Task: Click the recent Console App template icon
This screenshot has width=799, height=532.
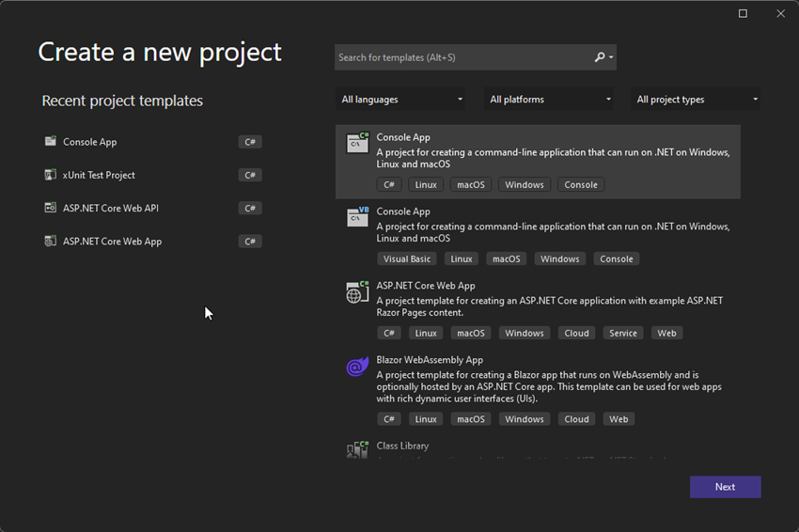Action: (x=50, y=141)
